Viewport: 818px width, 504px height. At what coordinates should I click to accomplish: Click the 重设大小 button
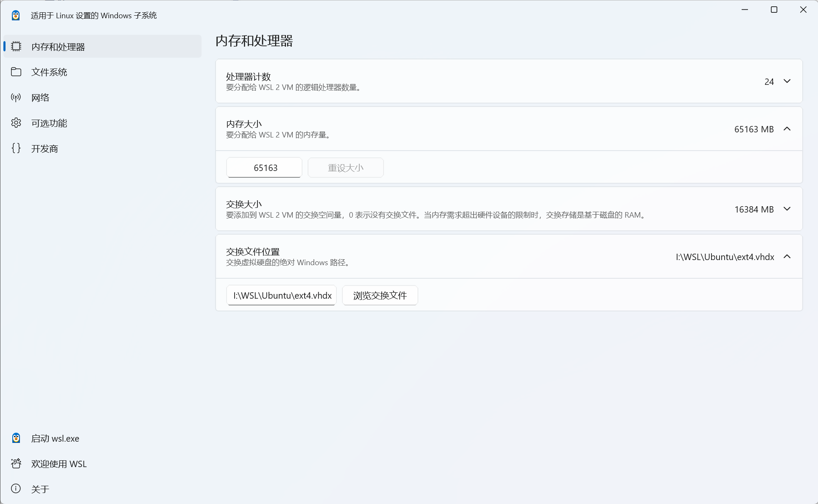[x=345, y=168]
